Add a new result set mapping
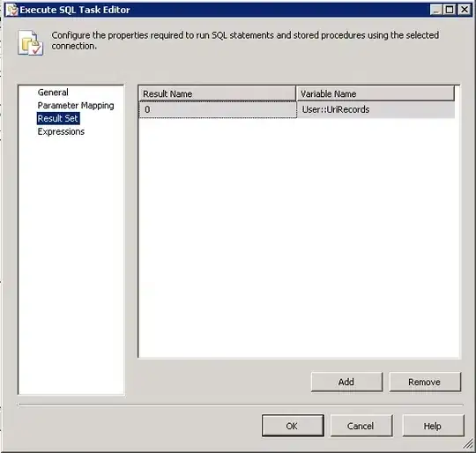The height and width of the screenshot is (453, 476). coord(346,382)
